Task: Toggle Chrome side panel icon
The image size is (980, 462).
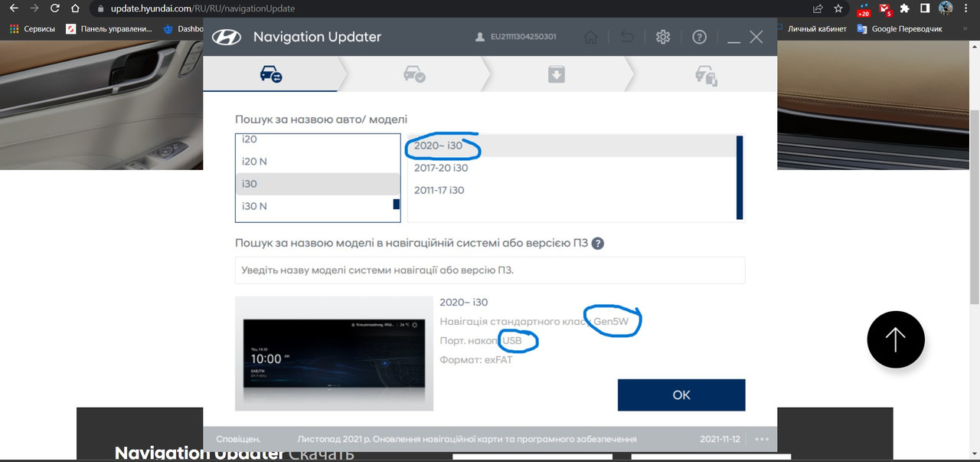Action: [925, 9]
